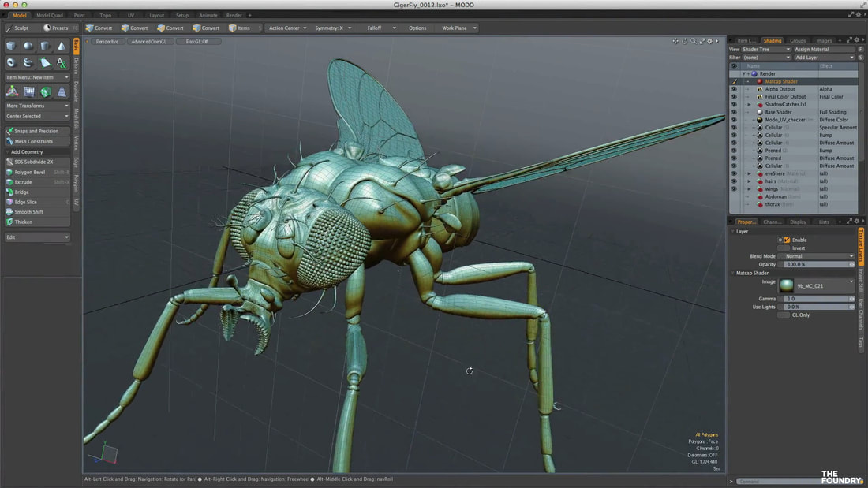Hide the wings material in the Shader Tree
Viewport: 868px width, 488px height.
tap(734, 188)
